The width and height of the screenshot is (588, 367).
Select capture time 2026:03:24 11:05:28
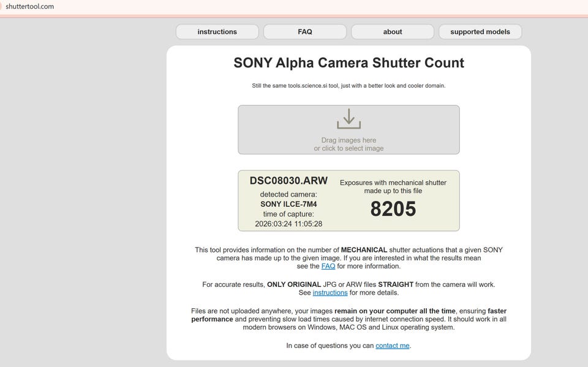coord(288,224)
